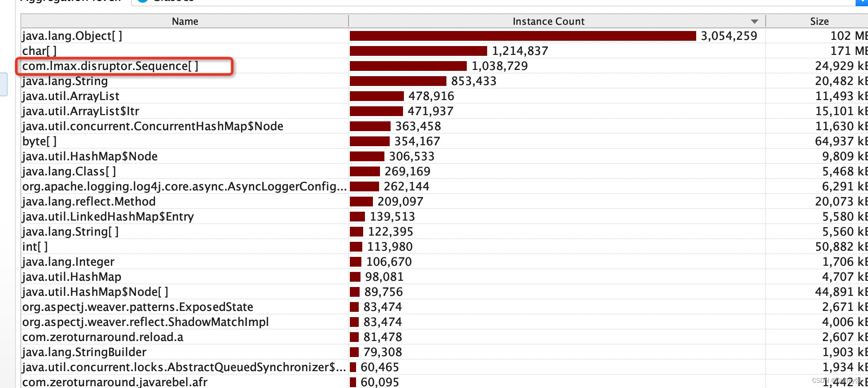Click instance count 3,054,259
The image size is (868, 388).
click(729, 36)
